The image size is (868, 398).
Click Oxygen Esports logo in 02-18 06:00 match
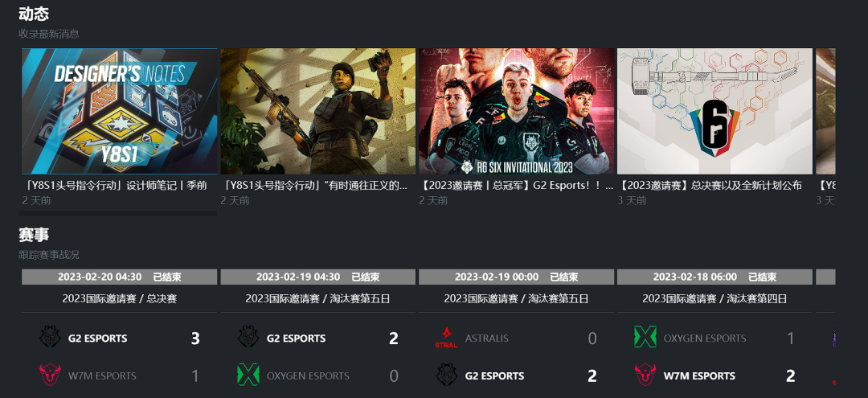[x=645, y=337]
